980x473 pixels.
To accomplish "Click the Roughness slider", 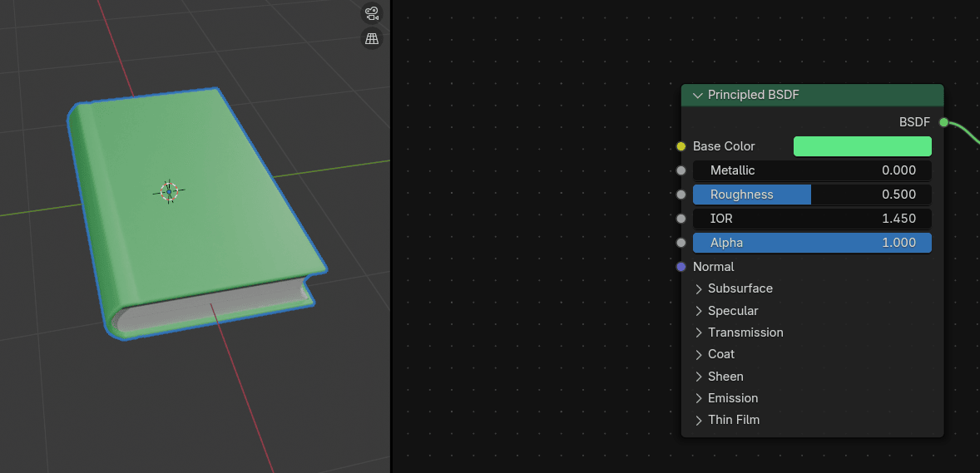I will click(811, 195).
